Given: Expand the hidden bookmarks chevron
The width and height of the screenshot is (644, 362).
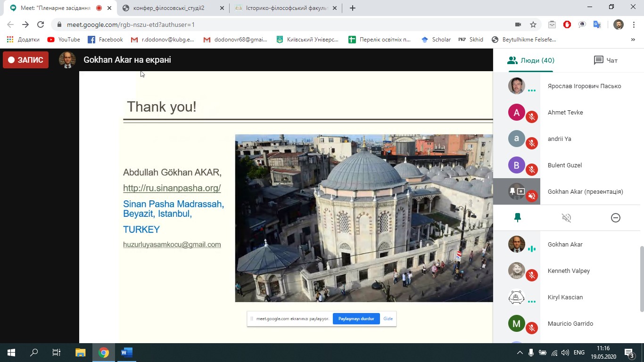Looking at the screenshot, I should (x=633, y=40).
